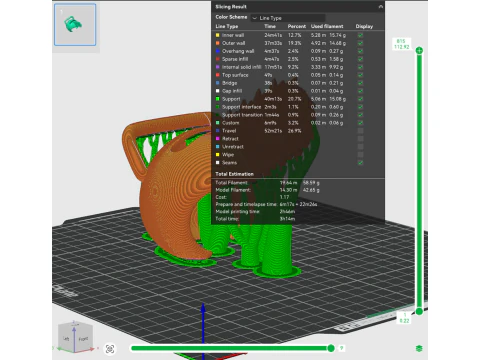Enable Display checkbox for Wipe
This screenshot has width=480, height=360.
click(360, 155)
